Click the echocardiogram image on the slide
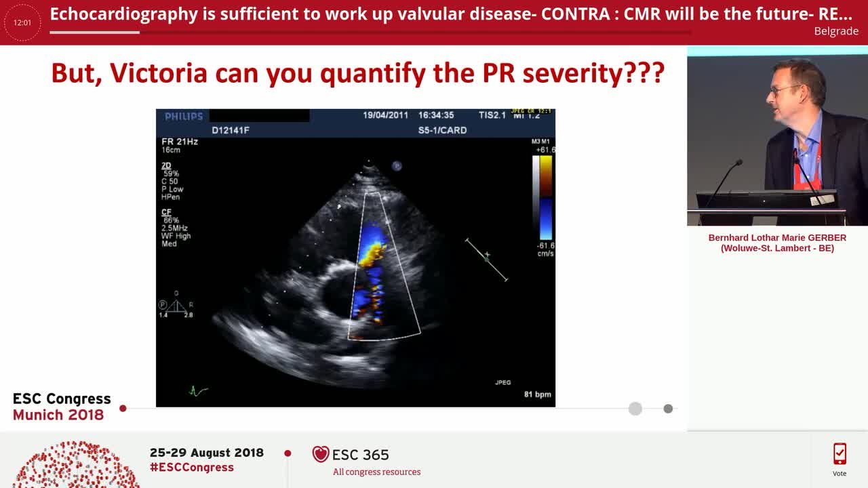The height and width of the screenshot is (488, 868). 355,258
